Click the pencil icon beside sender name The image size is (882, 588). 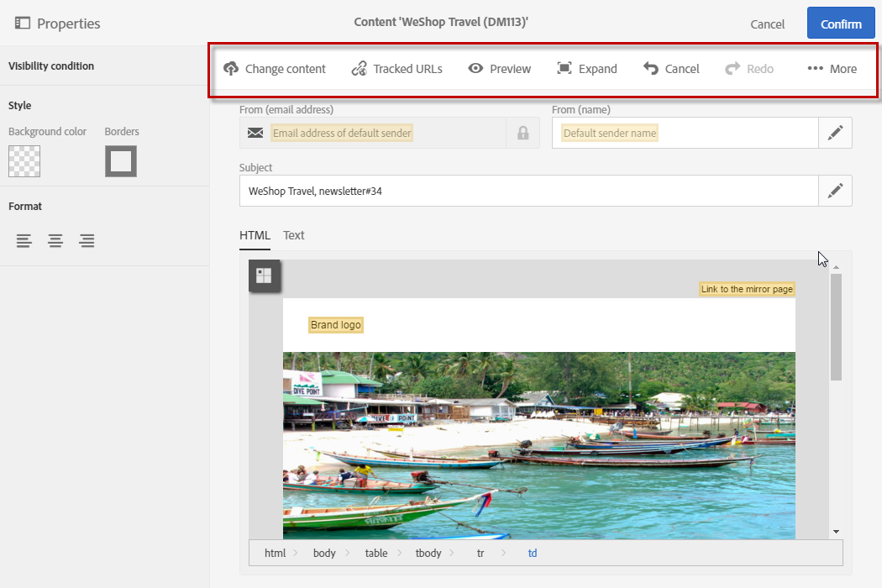(835, 133)
